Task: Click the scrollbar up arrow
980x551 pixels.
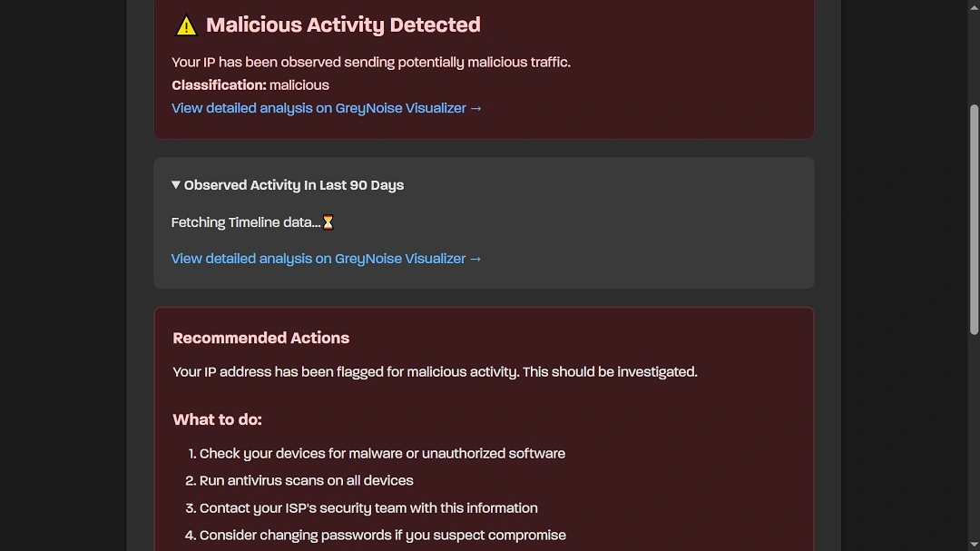Action: (973, 7)
